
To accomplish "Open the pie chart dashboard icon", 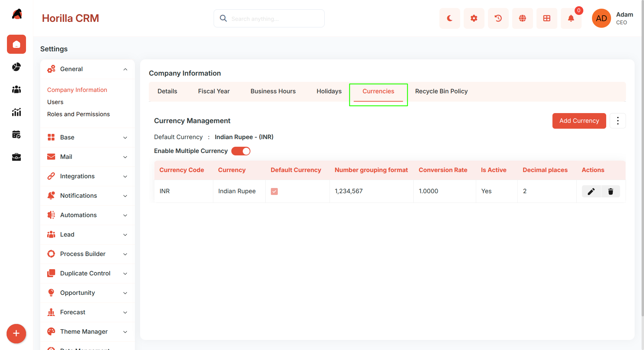I will (16, 67).
